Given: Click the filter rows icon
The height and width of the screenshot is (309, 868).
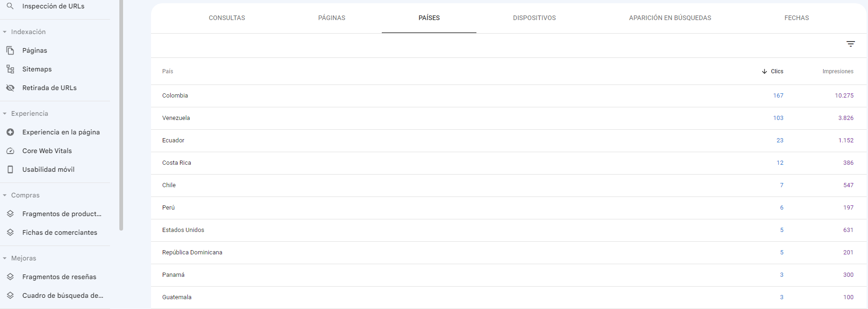Looking at the screenshot, I should click(850, 44).
